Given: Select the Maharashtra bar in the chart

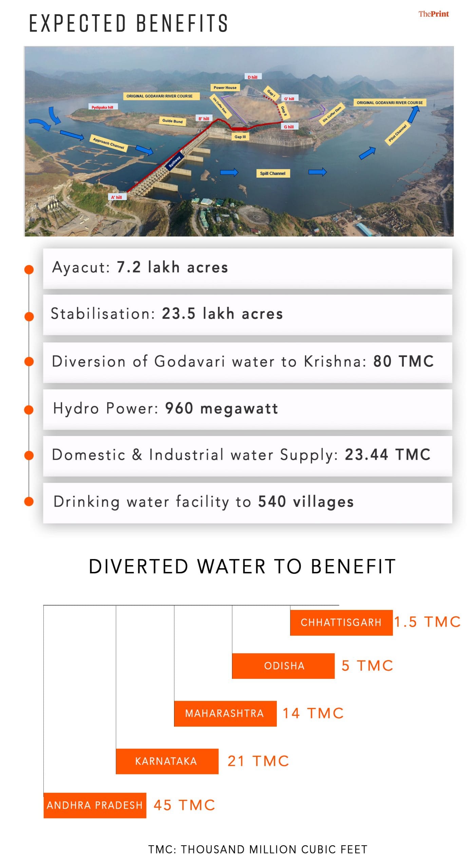Looking at the screenshot, I should (225, 713).
